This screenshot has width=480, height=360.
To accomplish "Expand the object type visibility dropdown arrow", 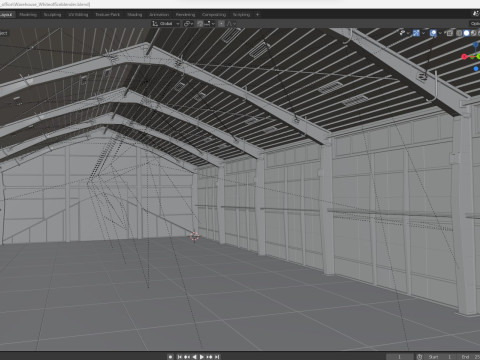I will pos(408,33).
